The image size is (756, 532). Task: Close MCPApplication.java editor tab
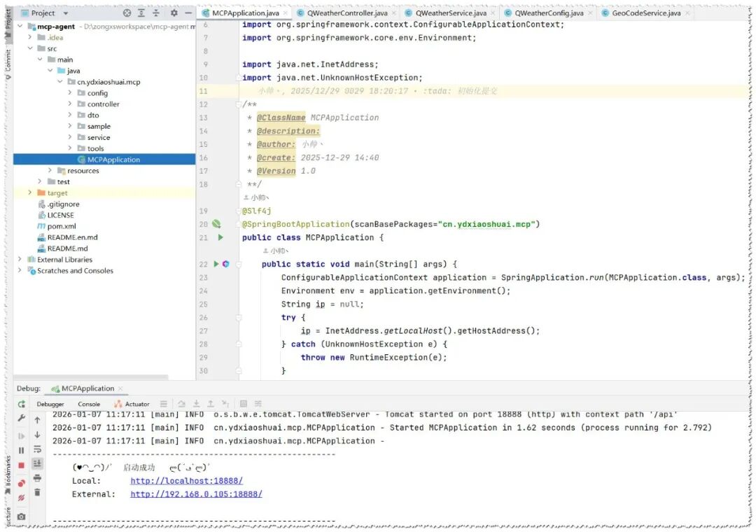[x=286, y=13]
